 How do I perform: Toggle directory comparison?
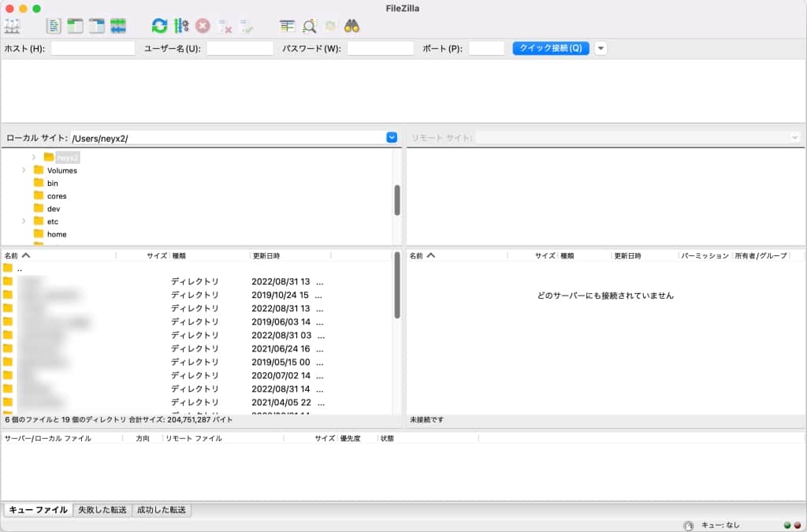point(309,26)
